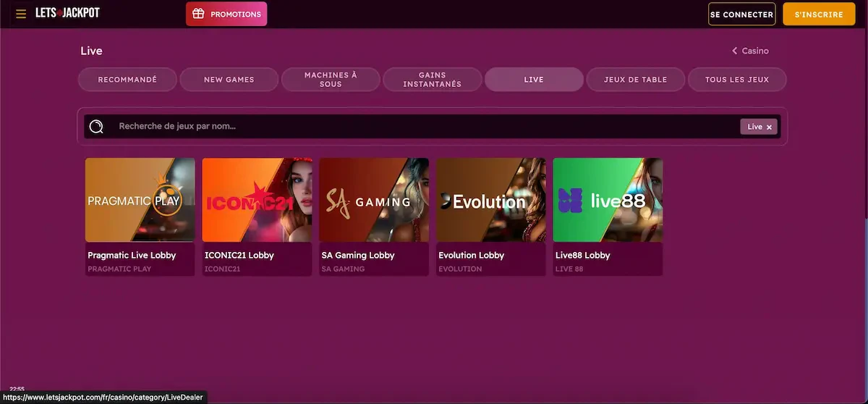Open the Pragmatic Play game thumbnail

coord(140,200)
